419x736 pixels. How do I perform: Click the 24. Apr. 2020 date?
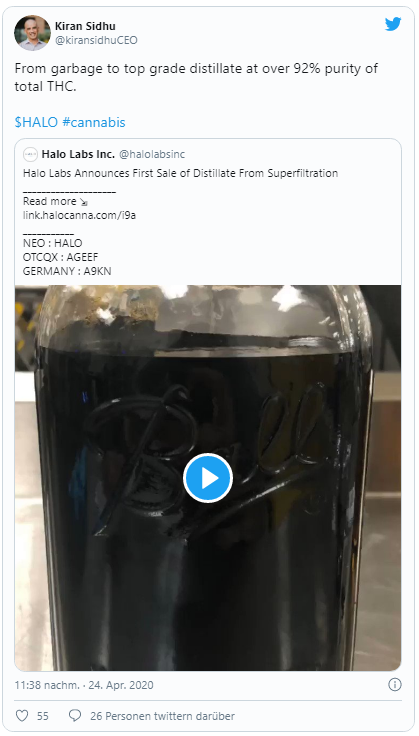(x=121, y=685)
